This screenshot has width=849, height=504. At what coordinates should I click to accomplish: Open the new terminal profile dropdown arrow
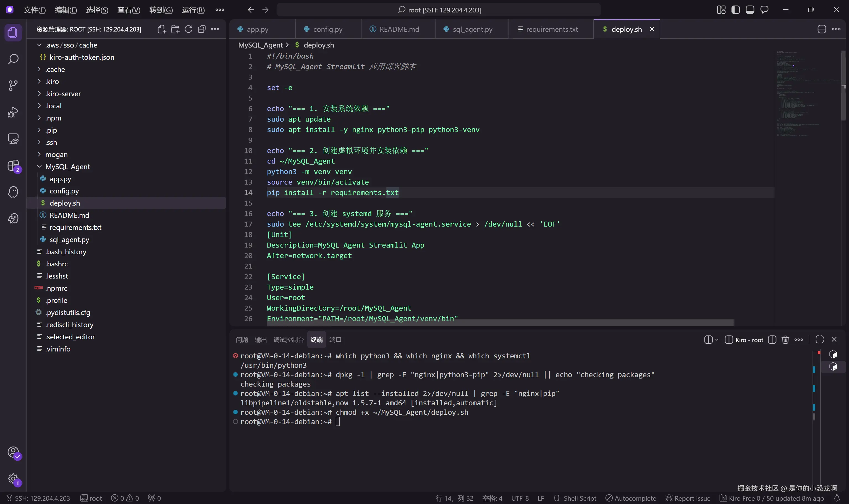tap(717, 340)
